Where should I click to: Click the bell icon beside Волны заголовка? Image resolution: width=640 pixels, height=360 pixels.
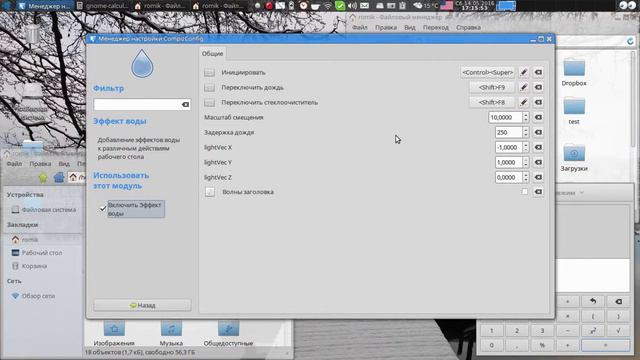[210, 192]
